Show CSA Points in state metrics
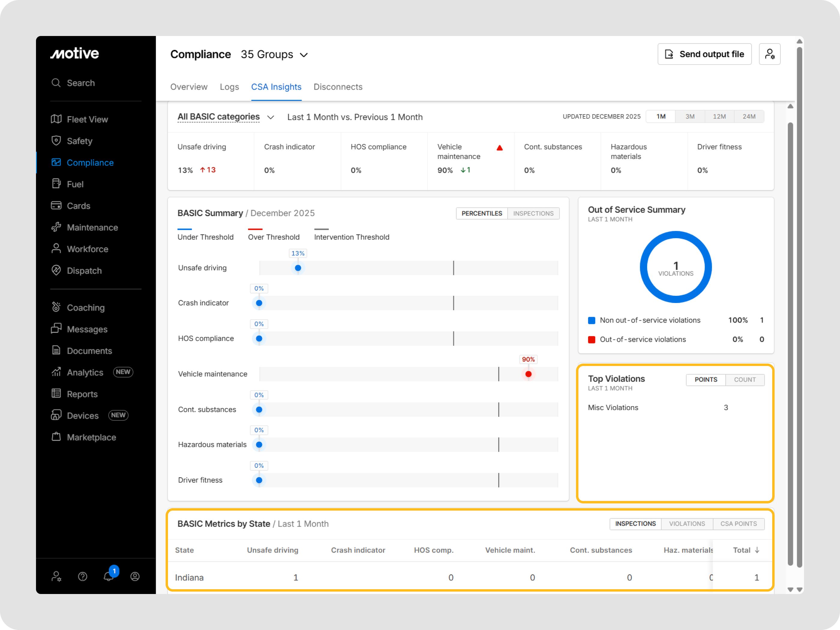The image size is (840, 630). coord(738,524)
